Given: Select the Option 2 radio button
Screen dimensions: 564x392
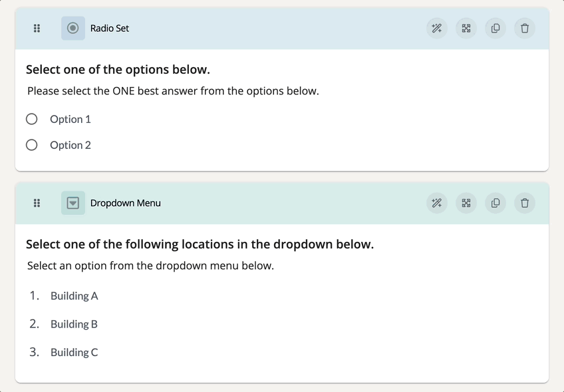Looking at the screenshot, I should pos(32,145).
